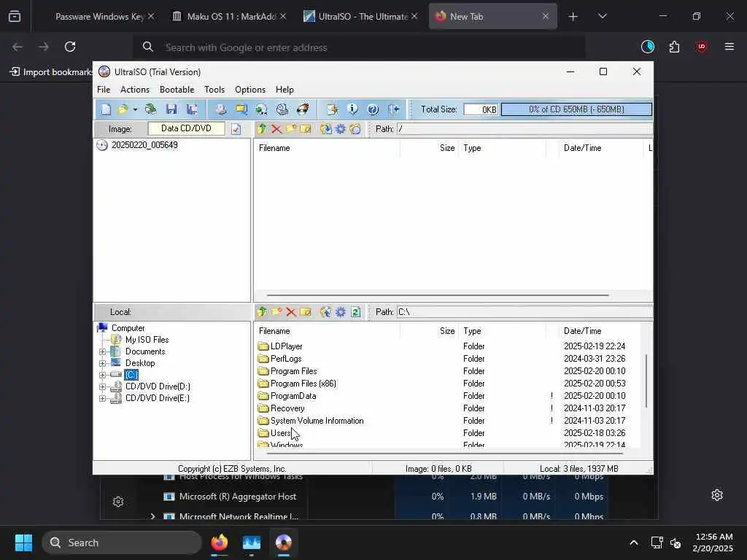The width and height of the screenshot is (747, 560).
Task: Click the Open file folder icon in the toolbar
Action: [123, 109]
